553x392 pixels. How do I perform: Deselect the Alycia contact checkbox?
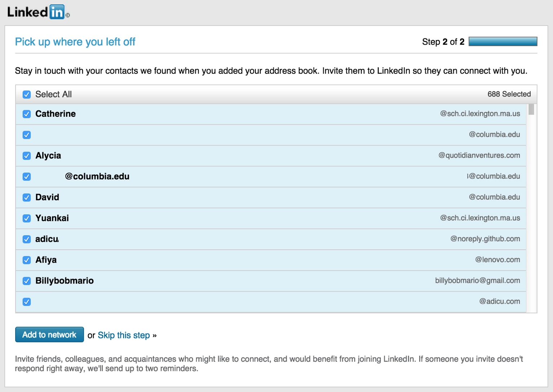click(x=27, y=156)
